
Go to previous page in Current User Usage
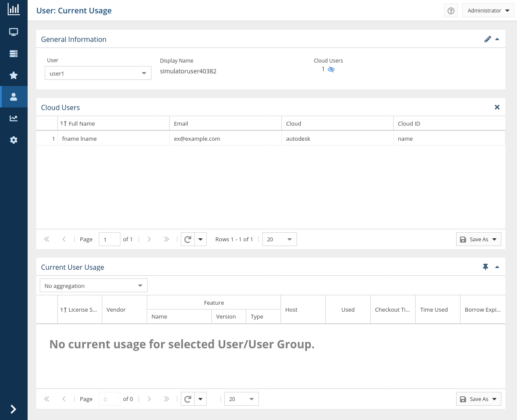(64, 399)
